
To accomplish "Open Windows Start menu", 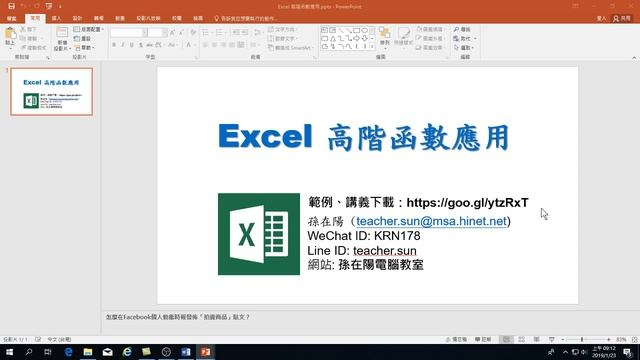I will [x=9, y=352].
